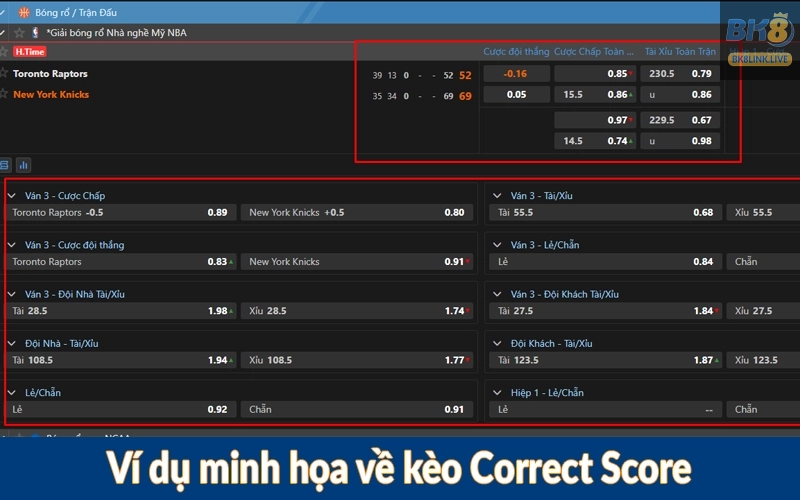Select Tài 28.5 odds 1.98

120,311
